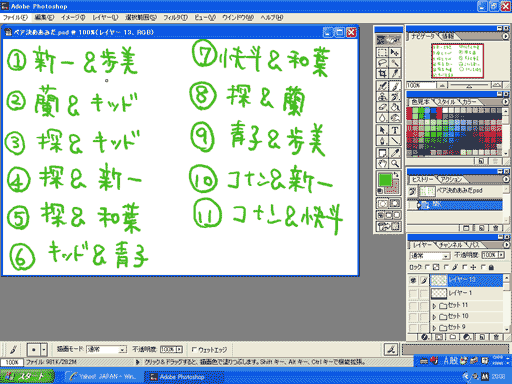
Task: Expand the セット 11 layer set
Action: pyautogui.click(x=434, y=306)
